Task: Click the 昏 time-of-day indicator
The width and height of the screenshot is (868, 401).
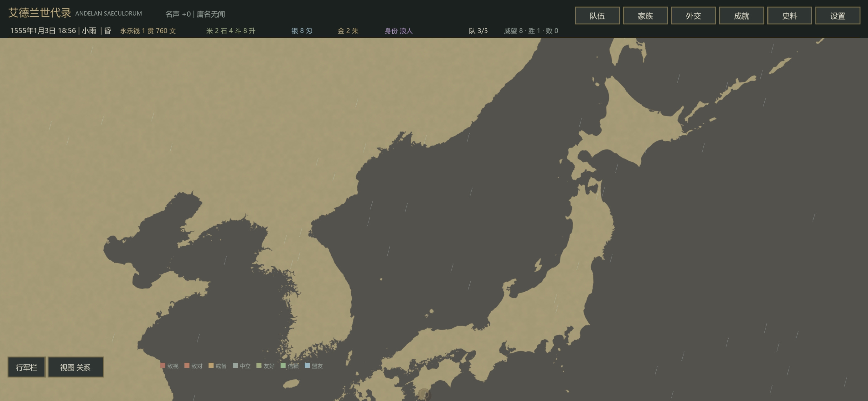Action: tap(108, 31)
